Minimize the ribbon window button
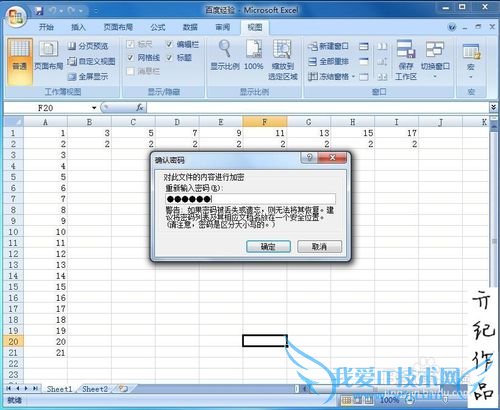 465,28
